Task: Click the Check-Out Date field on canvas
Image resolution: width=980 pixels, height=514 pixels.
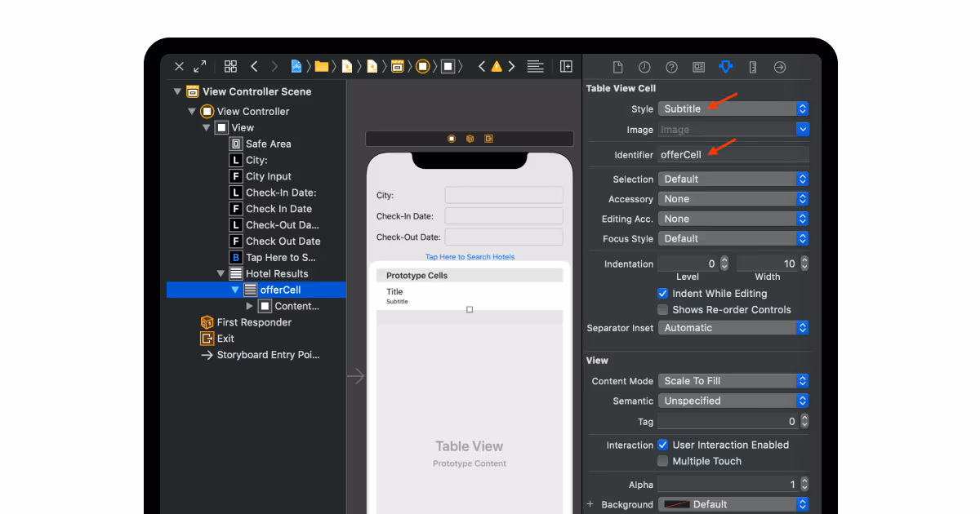Action: [x=504, y=237]
